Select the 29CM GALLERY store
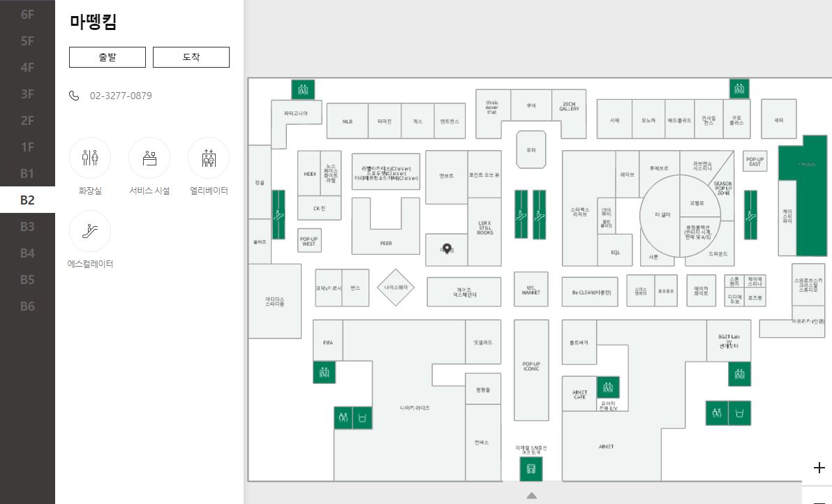Screen dimensions: 832x504 569,106
